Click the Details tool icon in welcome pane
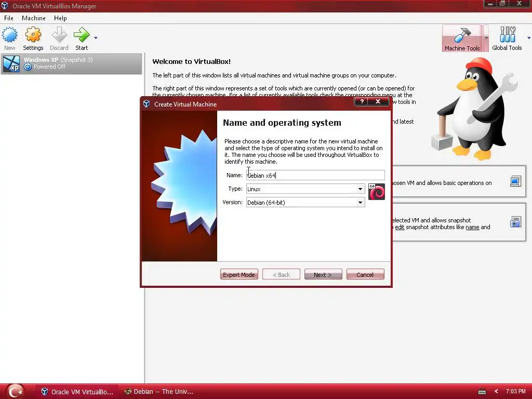The height and width of the screenshot is (399, 532). click(x=515, y=181)
